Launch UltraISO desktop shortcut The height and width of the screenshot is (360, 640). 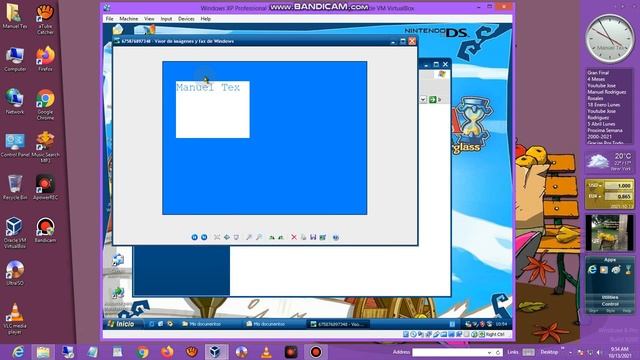coord(15,273)
